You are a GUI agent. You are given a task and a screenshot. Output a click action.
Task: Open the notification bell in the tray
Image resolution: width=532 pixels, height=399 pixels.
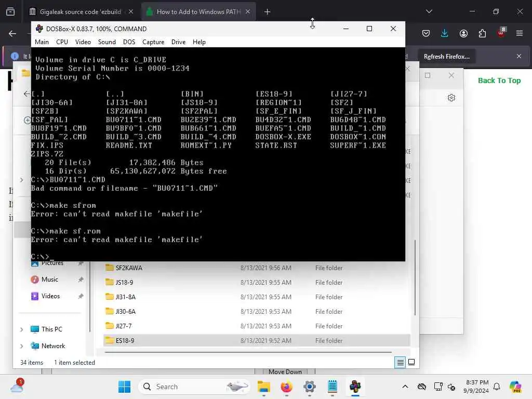(x=497, y=387)
